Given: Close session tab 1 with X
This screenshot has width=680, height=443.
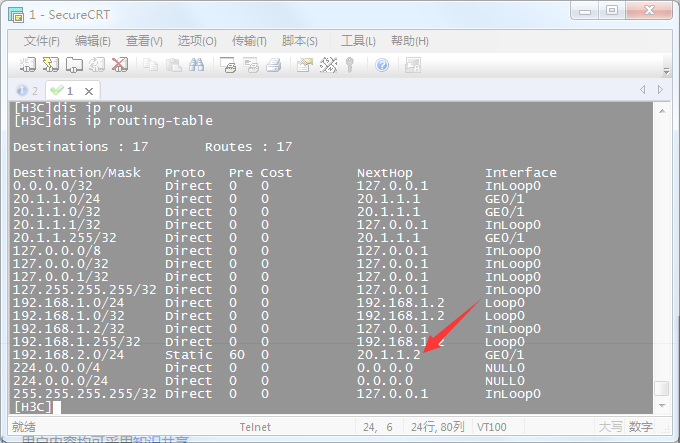Looking at the screenshot, I should pos(89,91).
